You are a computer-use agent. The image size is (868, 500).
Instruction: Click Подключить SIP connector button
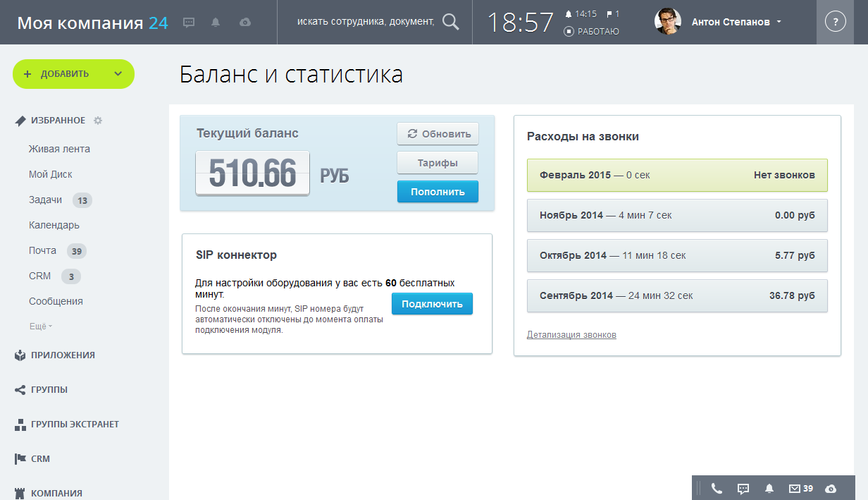point(432,304)
